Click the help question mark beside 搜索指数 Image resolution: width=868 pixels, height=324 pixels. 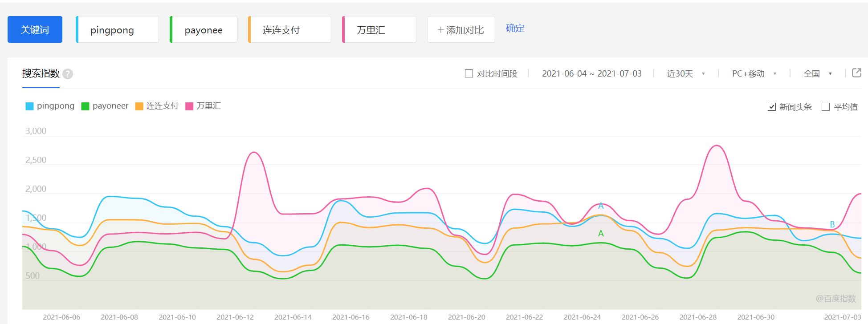click(x=68, y=74)
